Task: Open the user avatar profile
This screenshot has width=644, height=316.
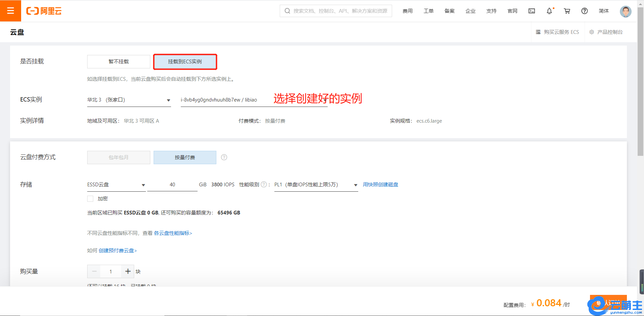Action: pyautogui.click(x=625, y=11)
